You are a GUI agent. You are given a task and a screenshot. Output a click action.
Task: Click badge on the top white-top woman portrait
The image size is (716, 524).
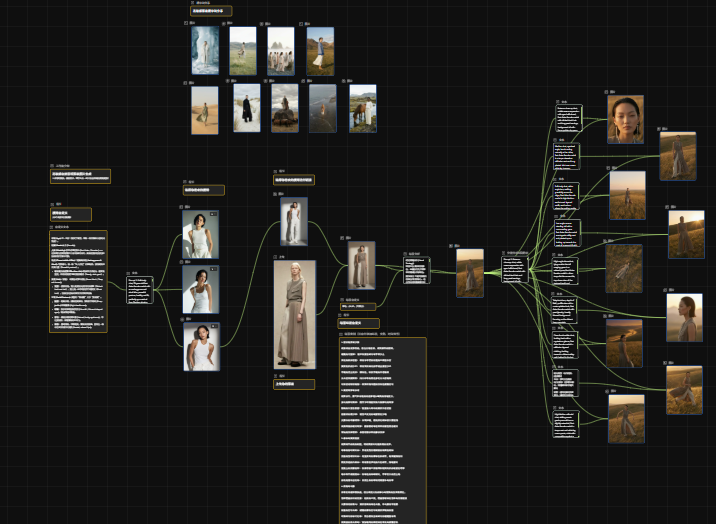tap(213, 215)
